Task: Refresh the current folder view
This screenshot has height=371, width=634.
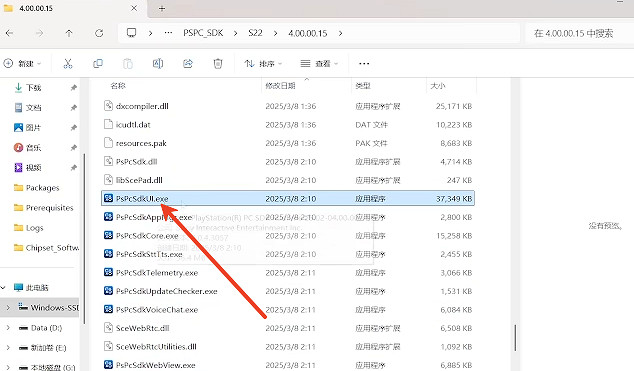Action: (99, 33)
